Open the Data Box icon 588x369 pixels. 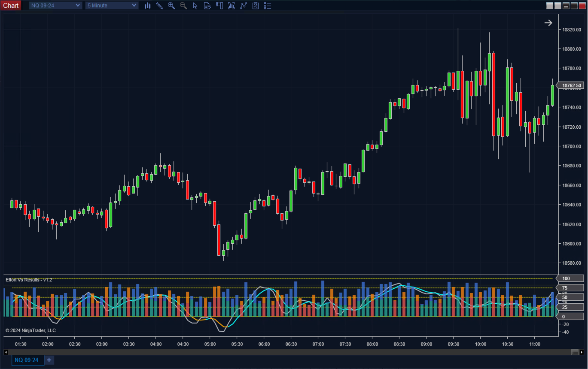(207, 6)
